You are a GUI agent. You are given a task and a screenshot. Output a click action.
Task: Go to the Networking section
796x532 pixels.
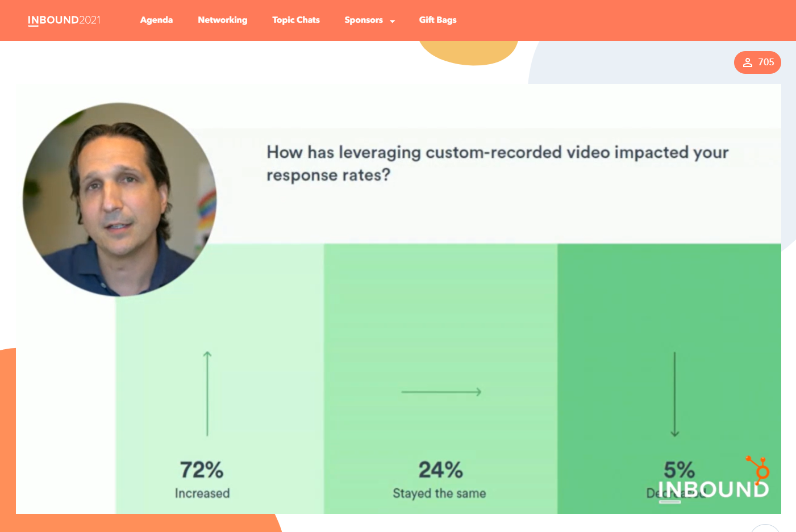223,20
